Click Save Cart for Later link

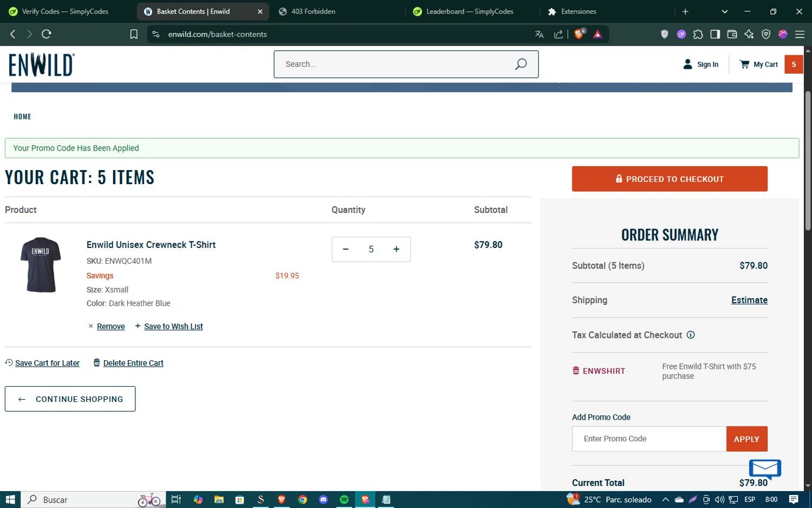[x=47, y=363]
